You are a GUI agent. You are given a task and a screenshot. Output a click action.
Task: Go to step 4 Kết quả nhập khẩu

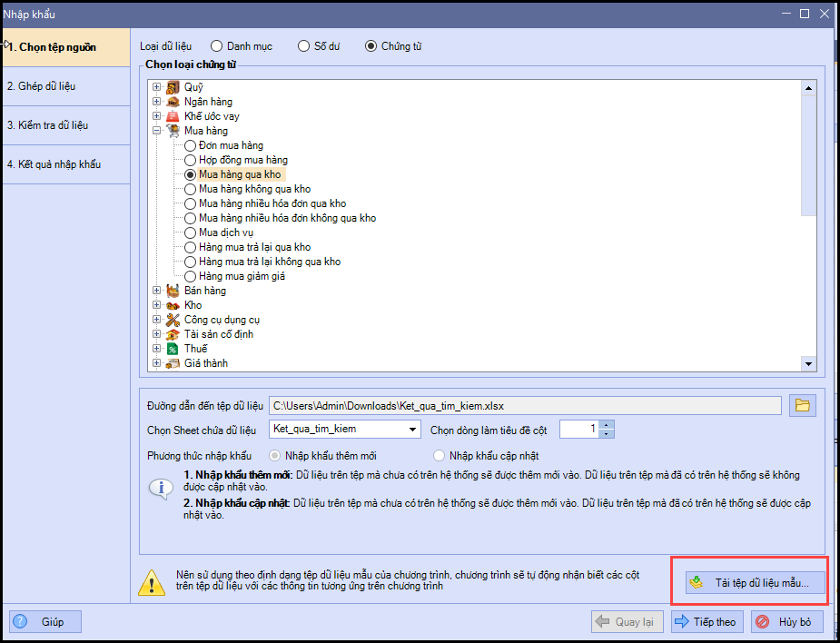click(x=66, y=164)
